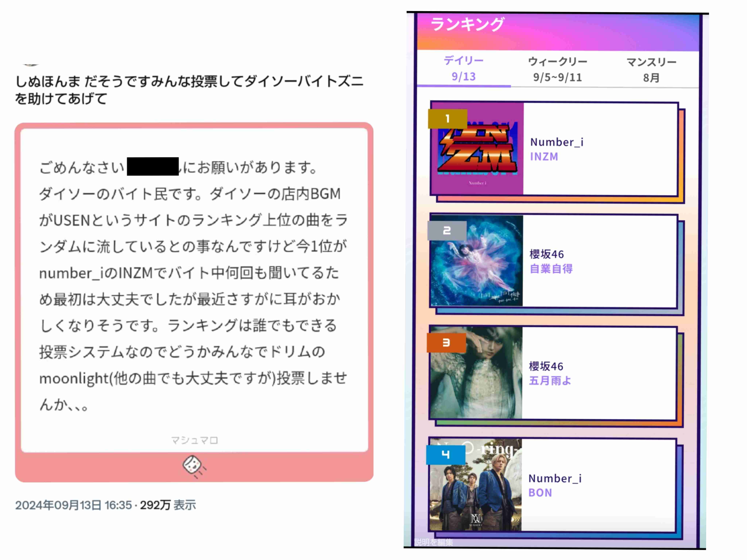Click the 292万 表示 view count
Image resolution: width=747 pixels, height=560 pixels.
(168, 505)
